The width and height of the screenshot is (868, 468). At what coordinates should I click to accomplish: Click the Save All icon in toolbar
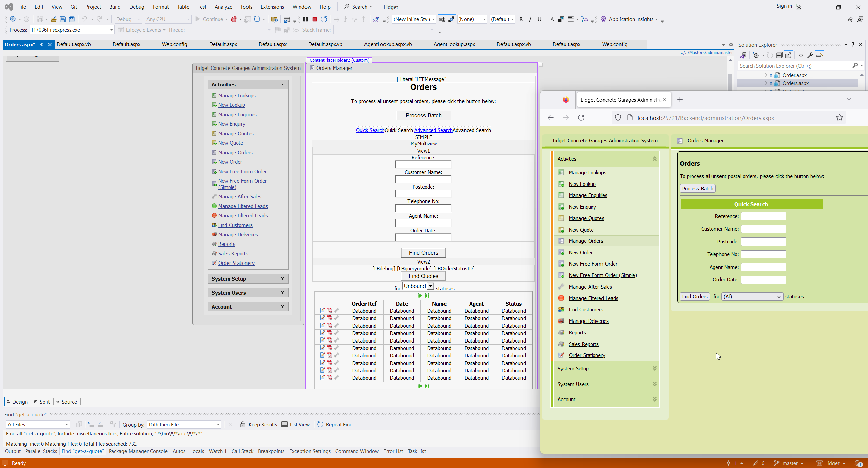72,19
